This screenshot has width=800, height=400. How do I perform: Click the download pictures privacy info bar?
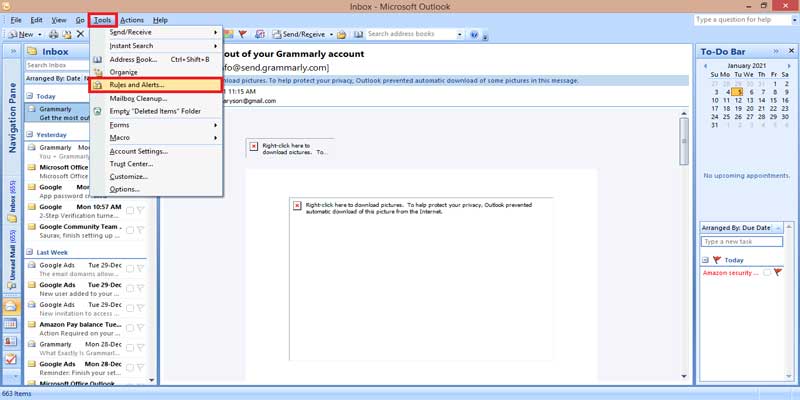click(456, 81)
